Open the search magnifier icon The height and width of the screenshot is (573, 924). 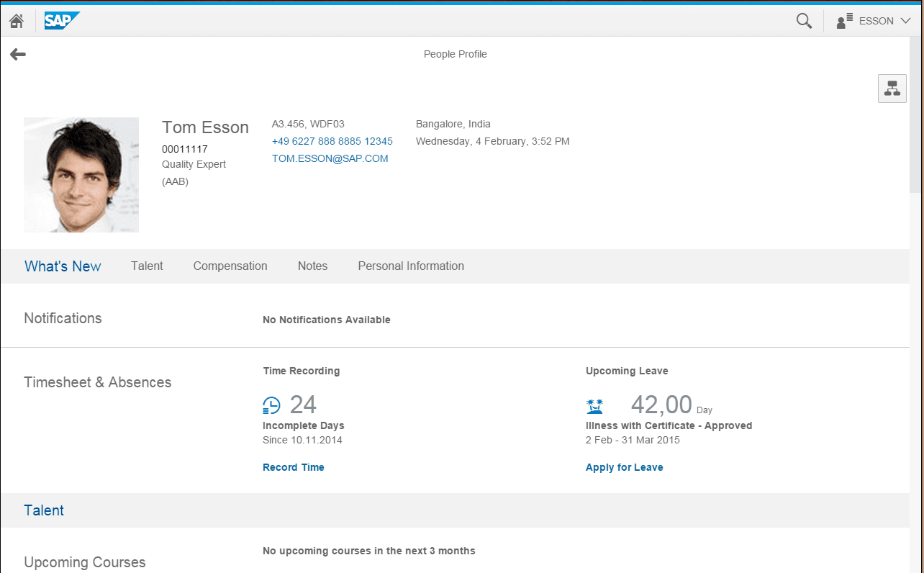pos(804,21)
